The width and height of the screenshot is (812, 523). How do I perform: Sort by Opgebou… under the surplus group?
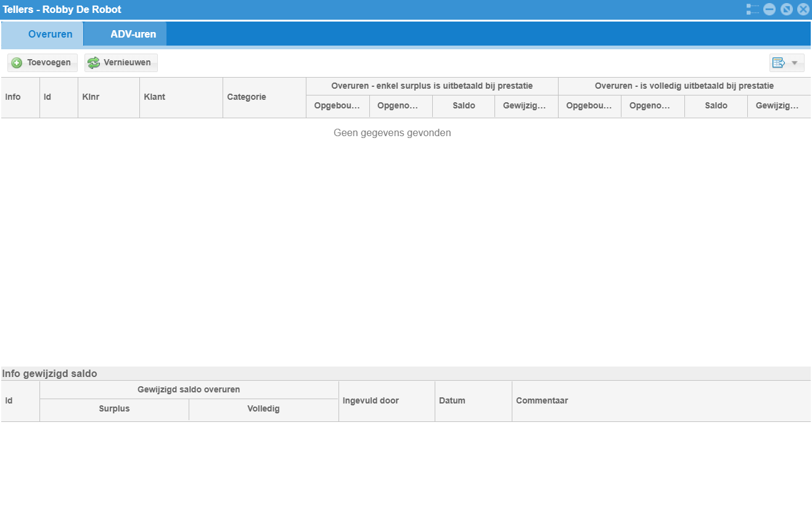click(338, 106)
